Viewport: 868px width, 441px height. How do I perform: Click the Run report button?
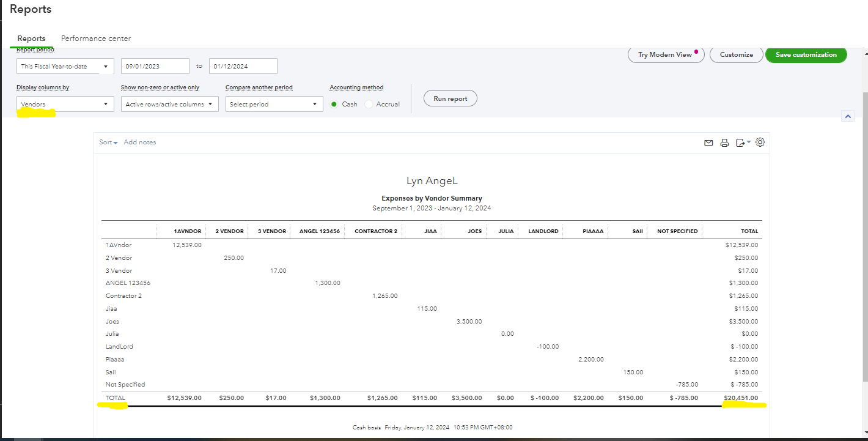tap(450, 98)
